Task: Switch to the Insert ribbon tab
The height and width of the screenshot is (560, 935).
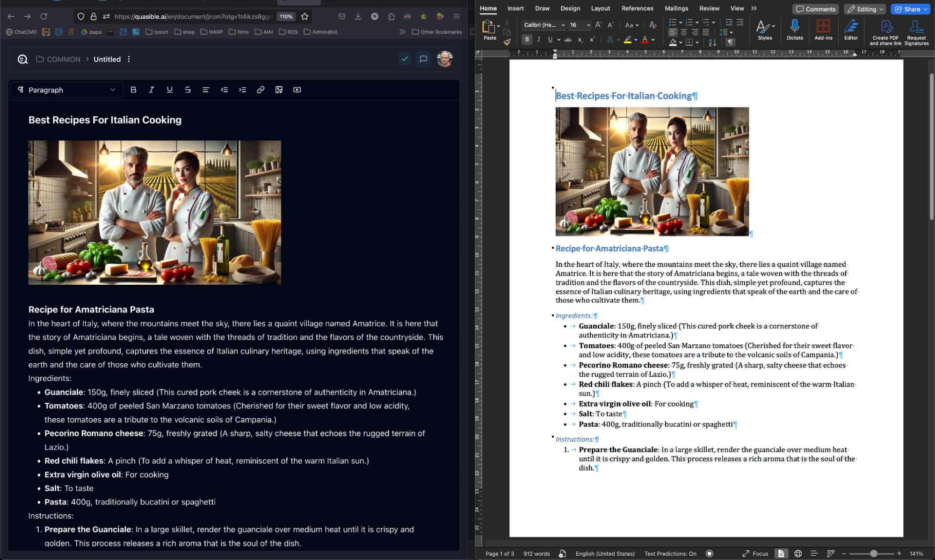Action: (x=515, y=8)
